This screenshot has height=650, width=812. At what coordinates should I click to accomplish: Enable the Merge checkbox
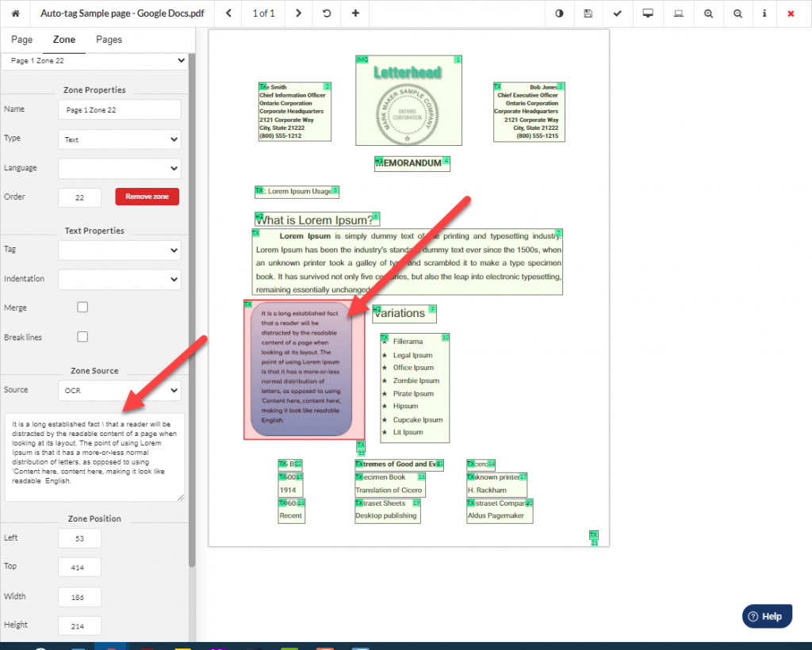coord(82,307)
